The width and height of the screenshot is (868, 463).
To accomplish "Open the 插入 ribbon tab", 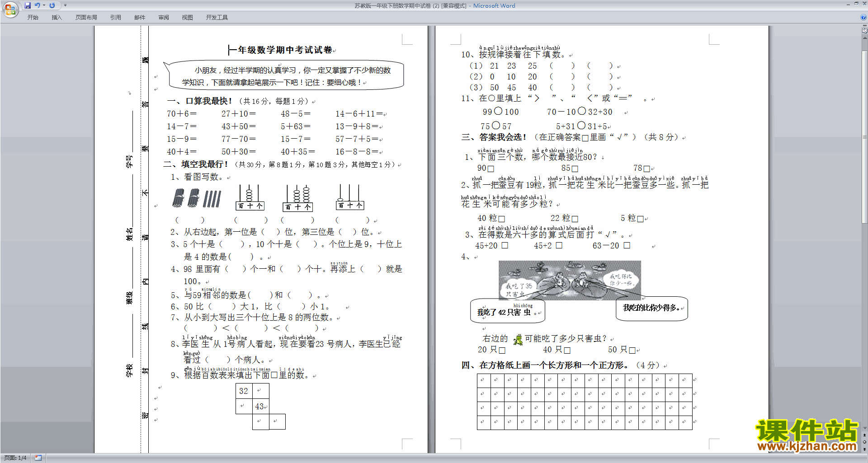I will point(57,18).
